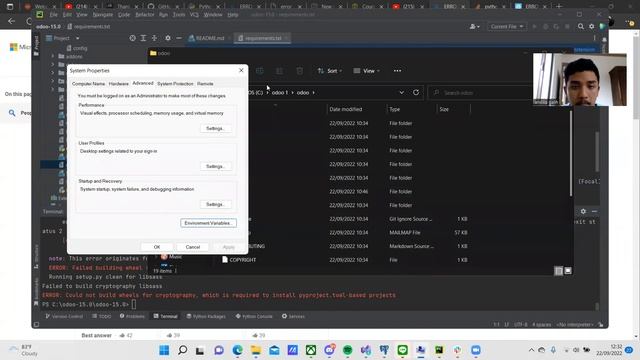Viewport: 640px width, 360px height.
Task: Click PyCharm's Search Everywhere magnifier icon
Action: tap(580, 27)
